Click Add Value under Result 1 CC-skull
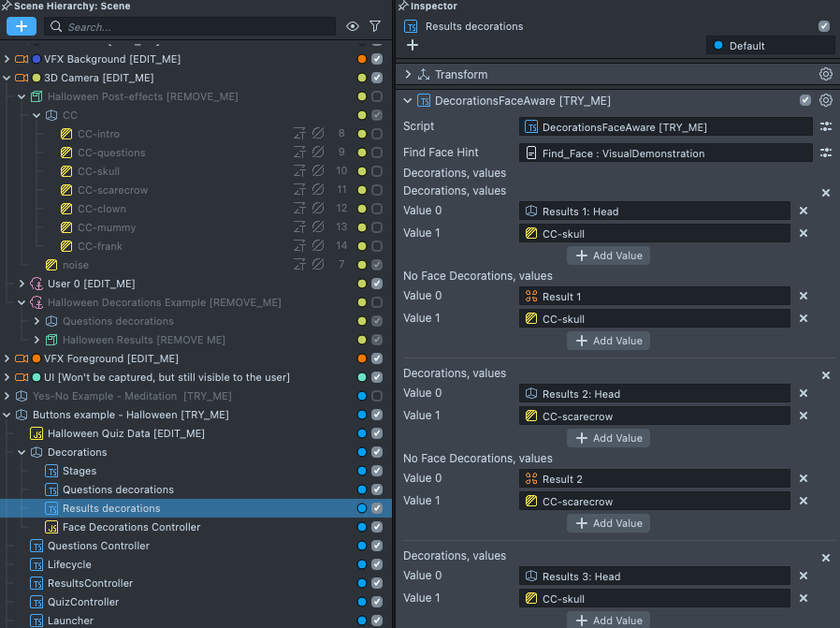The width and height of the screenshot is (840, 628). (x=608, y=341)
